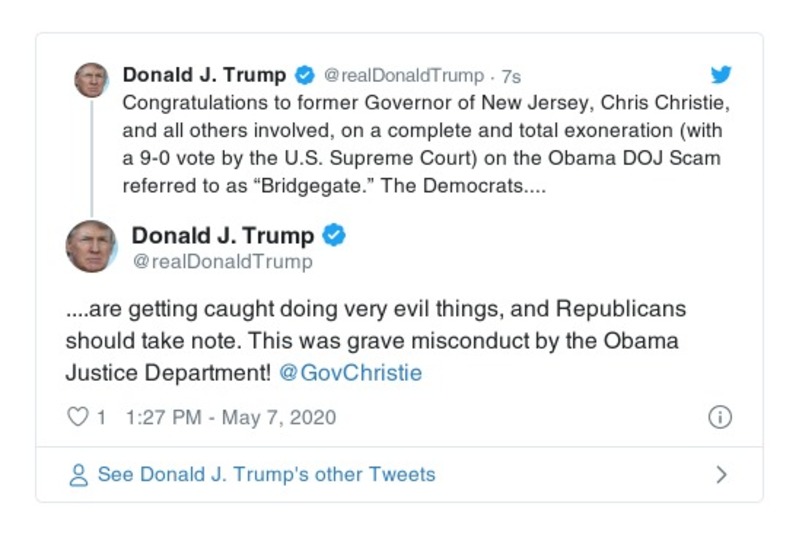
Task: Click the @realDonaldTrump handle under the large name
Action: [x=222, y=262]
